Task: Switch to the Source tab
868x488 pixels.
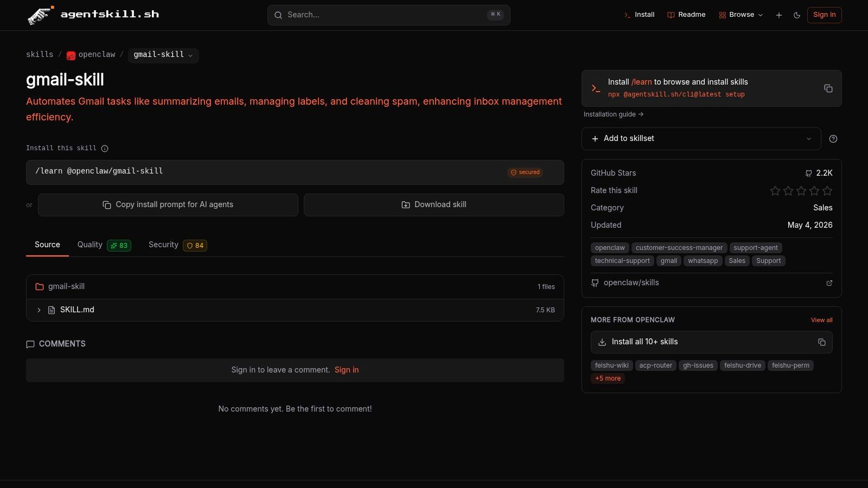Action: [47, 245]
